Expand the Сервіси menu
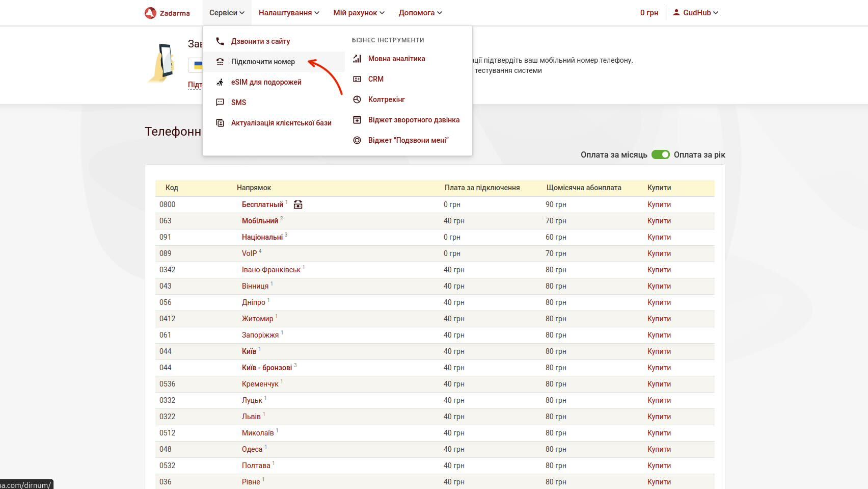The width and height of the screenshot is (868, 489). (227, 13)
